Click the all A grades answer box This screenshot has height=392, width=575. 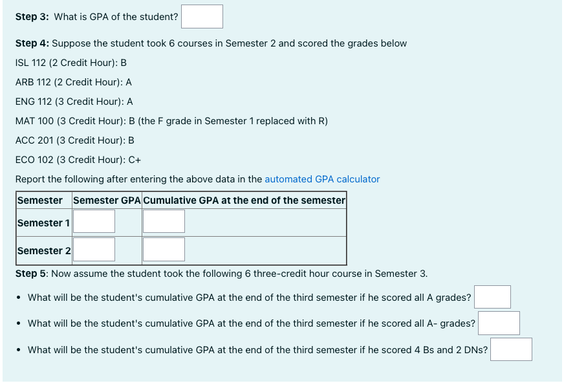tap(492, 296)
